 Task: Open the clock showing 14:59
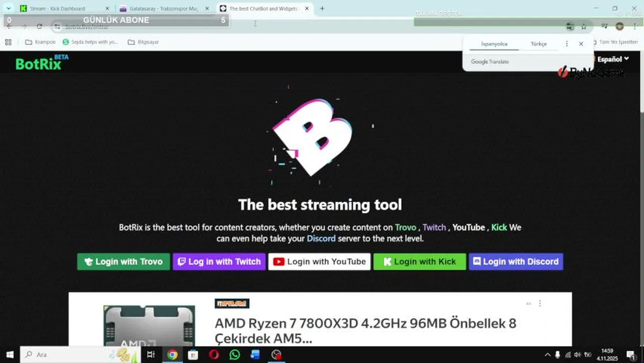(608, 354)
